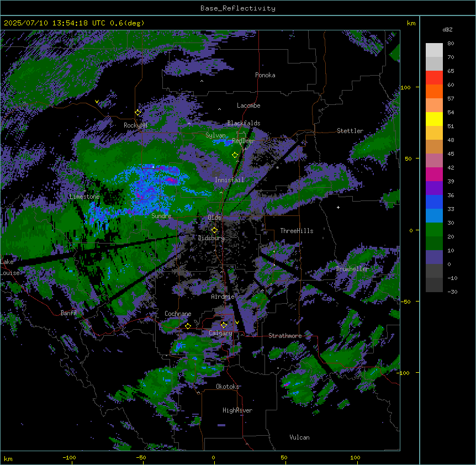Click the Okotoks label
This screenshot has width=476, height=465.
point(228,387)
